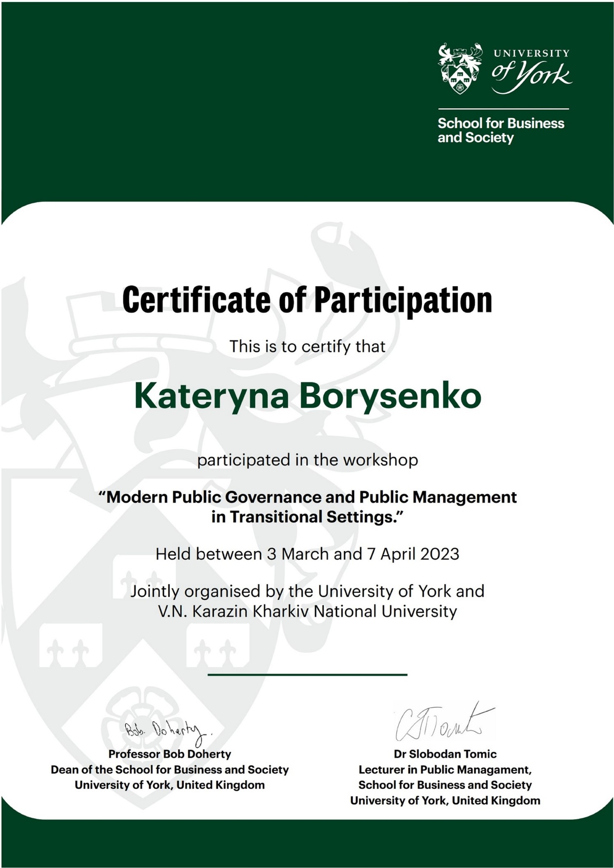Click the white line under the York logo

pos(503,109)
